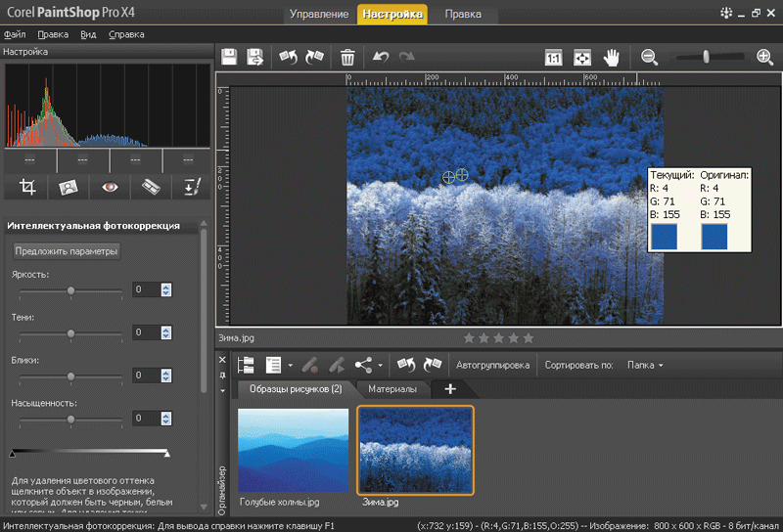Screen dimensions: 783x532
Task: Add a new organizer tab with plus button
Action: (450, 389)
